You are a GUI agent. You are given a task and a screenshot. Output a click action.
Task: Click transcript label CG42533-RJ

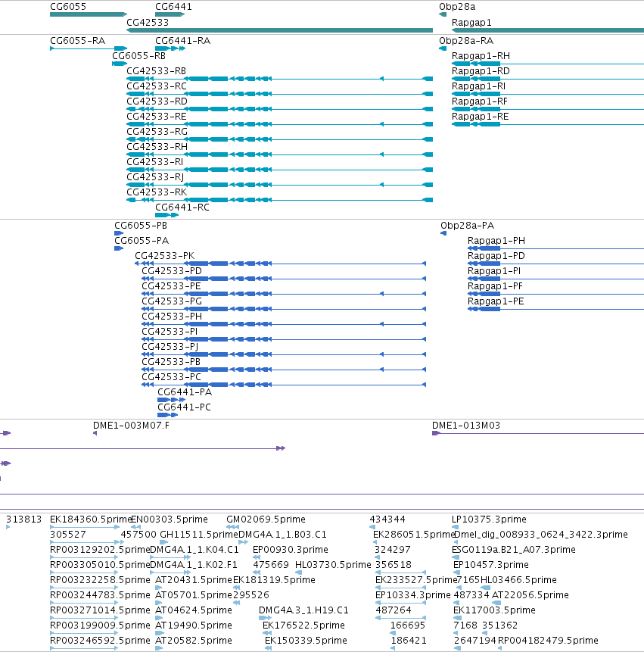point(155,177)
